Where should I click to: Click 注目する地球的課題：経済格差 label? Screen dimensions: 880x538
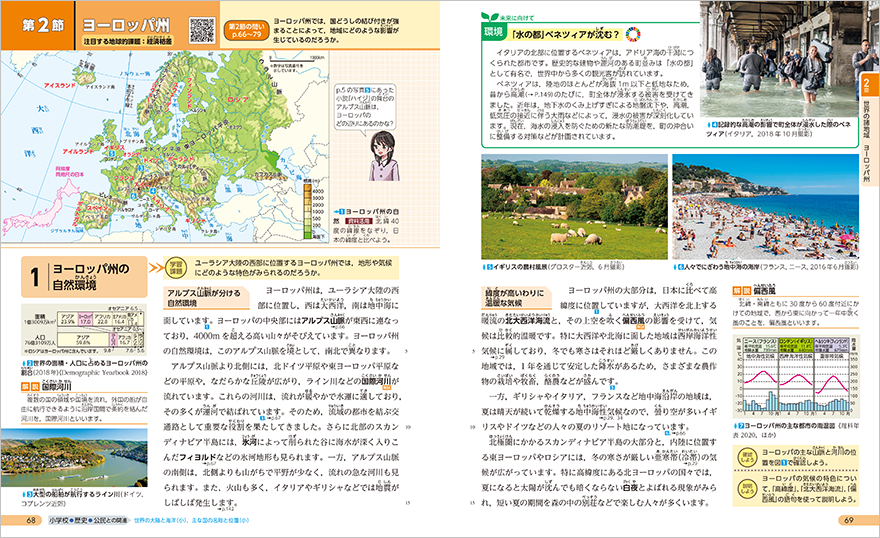(x=127, y=41)
